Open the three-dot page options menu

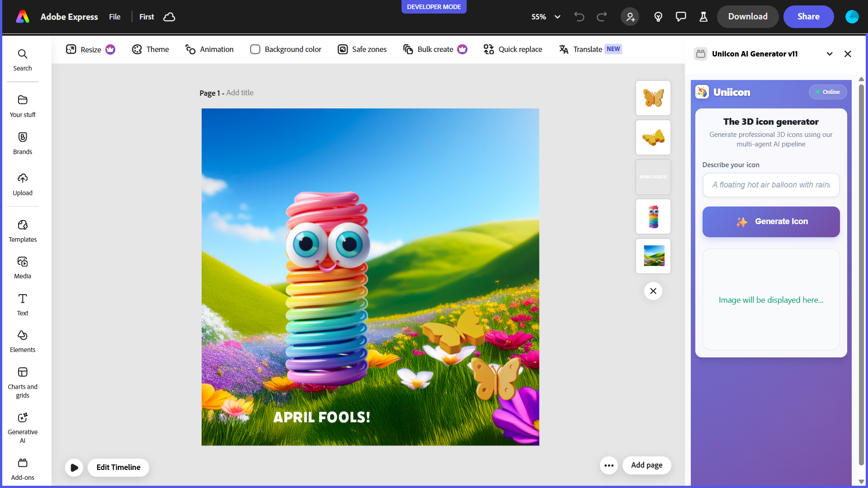coord(609,465)
